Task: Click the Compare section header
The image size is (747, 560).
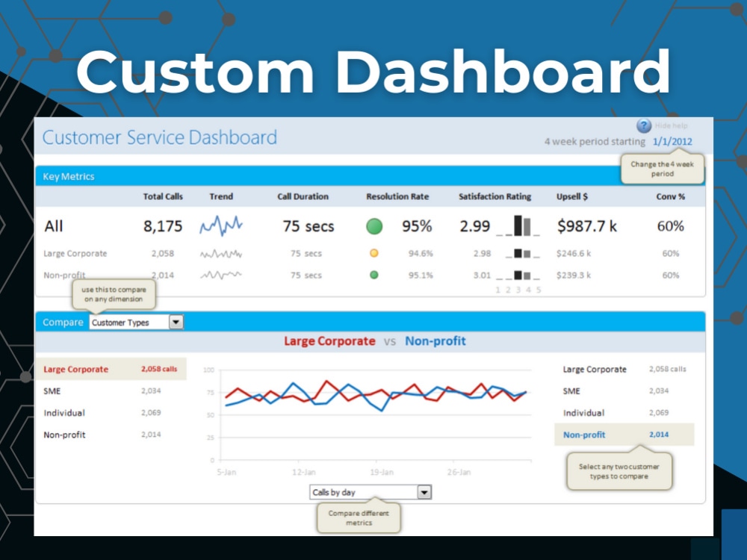Action: tap(63, 322)
